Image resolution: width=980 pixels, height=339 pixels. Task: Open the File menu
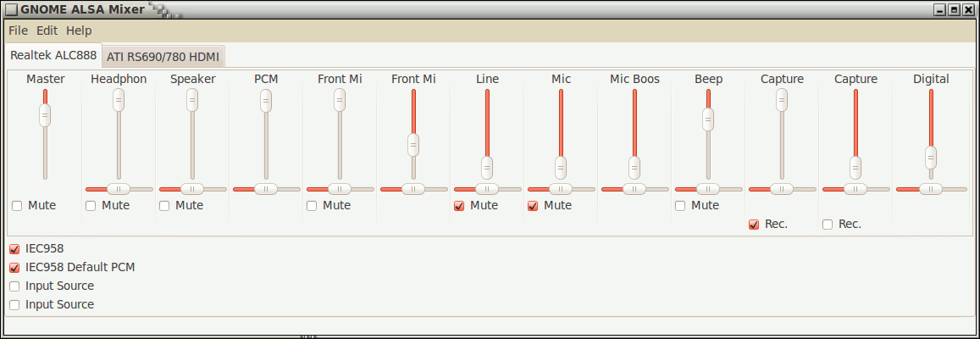18,31
